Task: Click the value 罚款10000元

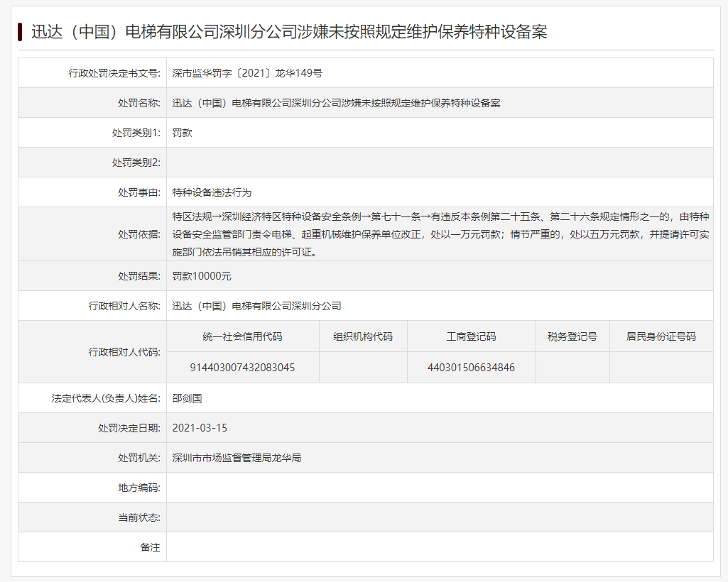Action: pyautogui.click(x=202, y=275)
